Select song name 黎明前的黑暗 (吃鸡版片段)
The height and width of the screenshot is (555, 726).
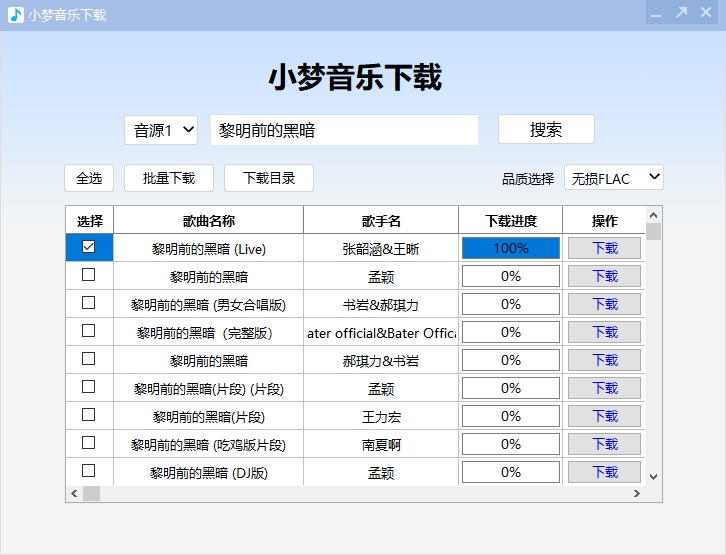point(208,445)
